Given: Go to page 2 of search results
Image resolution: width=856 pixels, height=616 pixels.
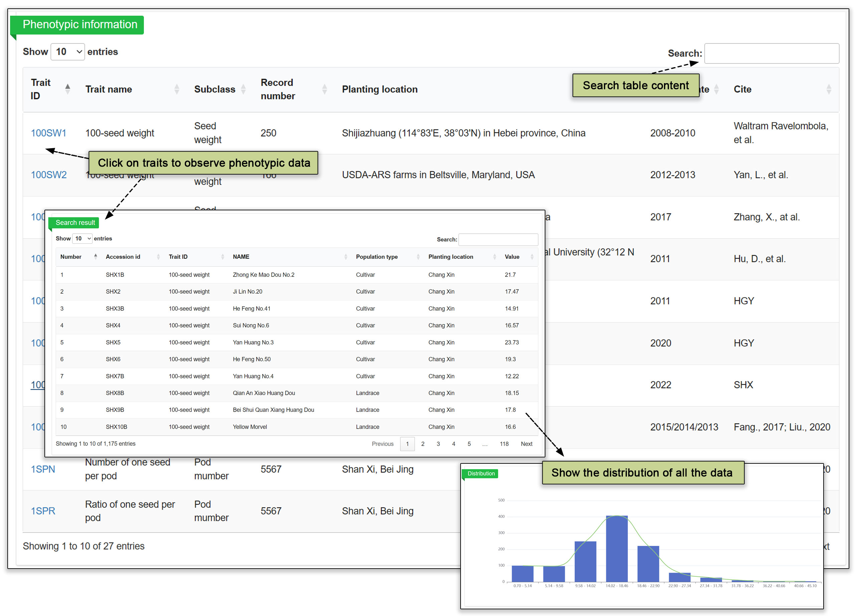Looking at the screenshot, I should point(423,444).
